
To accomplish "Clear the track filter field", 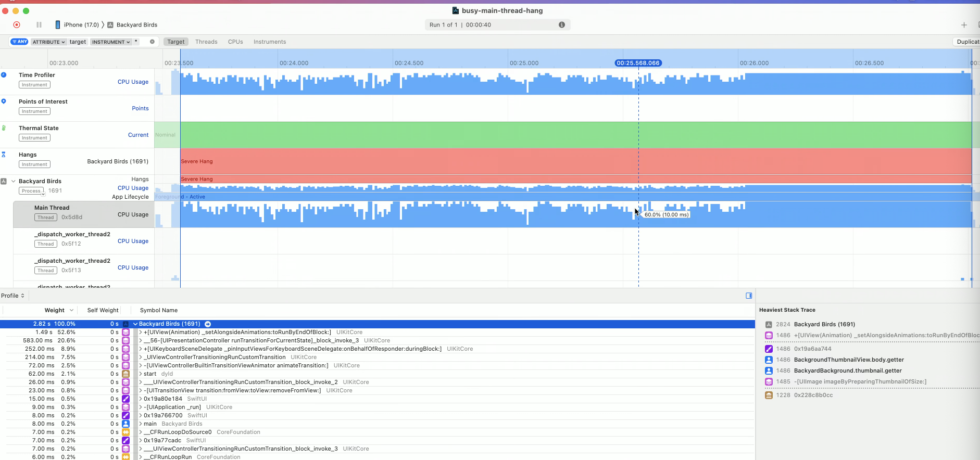I will [x=152, y=42].
